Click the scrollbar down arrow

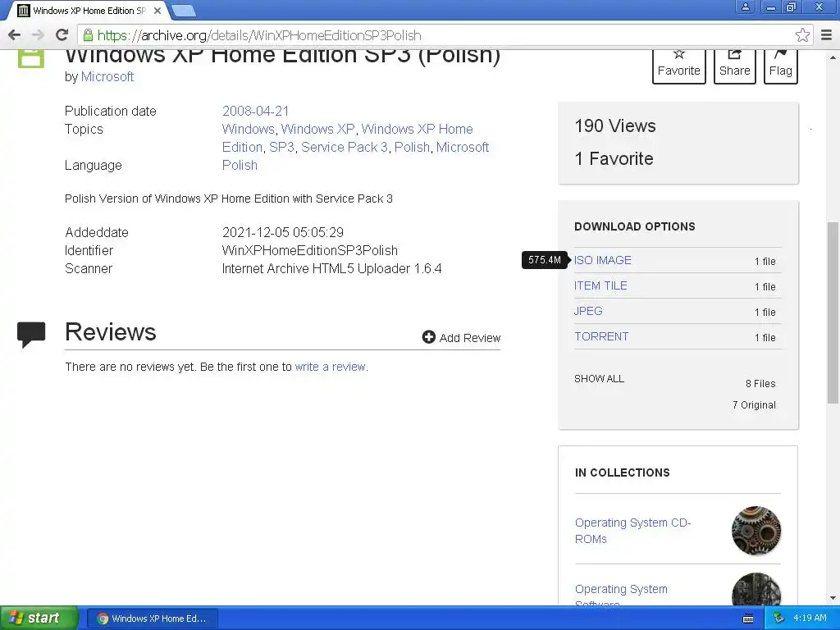tap(833, 598)
